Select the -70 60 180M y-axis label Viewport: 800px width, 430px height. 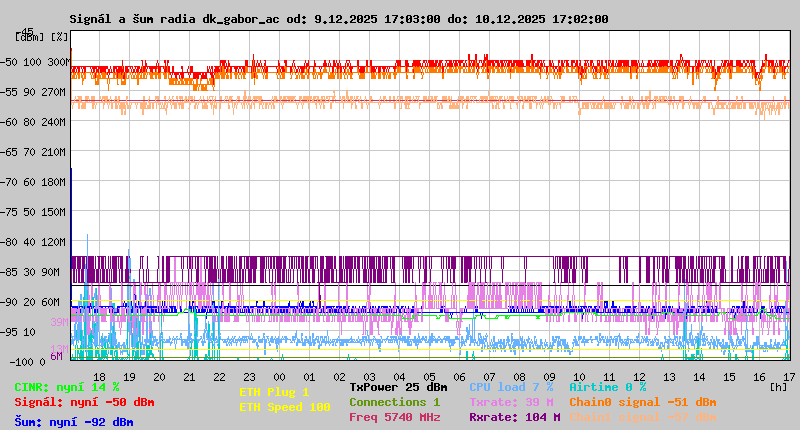(36, 182)
